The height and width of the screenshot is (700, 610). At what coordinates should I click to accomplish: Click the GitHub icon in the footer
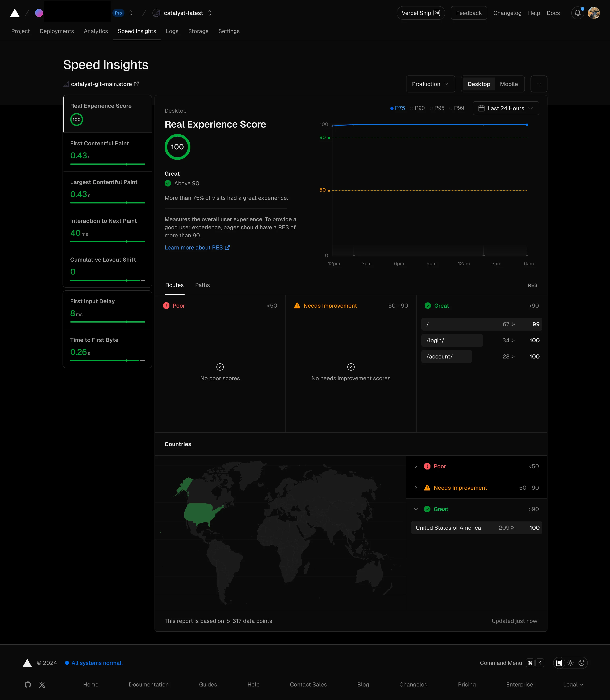(x=28, y=684)
